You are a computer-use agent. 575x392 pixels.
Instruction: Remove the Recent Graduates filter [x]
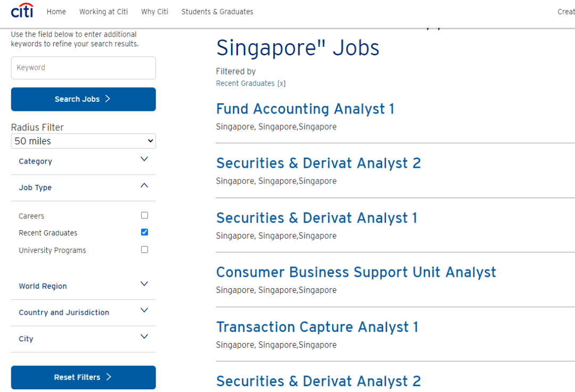(282, 84)
